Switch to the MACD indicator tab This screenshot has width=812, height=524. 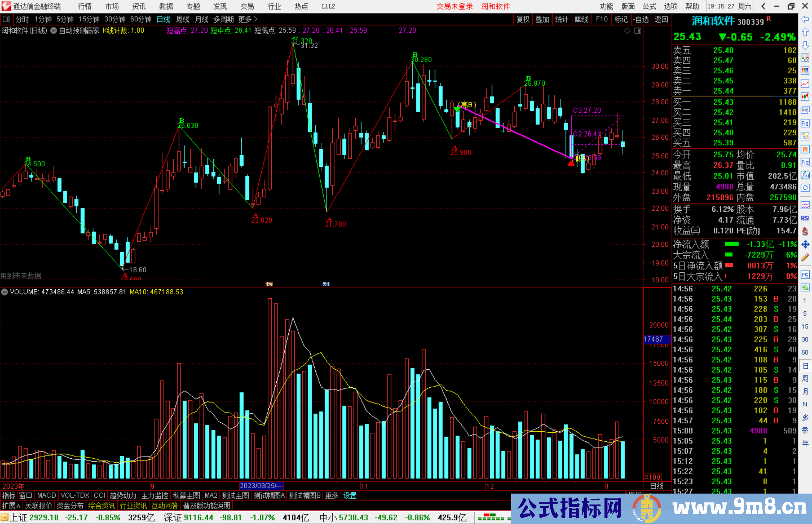point(47,495)
